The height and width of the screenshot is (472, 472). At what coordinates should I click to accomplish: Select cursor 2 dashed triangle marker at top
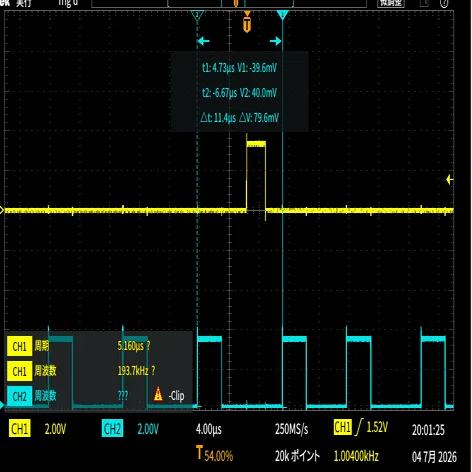point(197,15)
